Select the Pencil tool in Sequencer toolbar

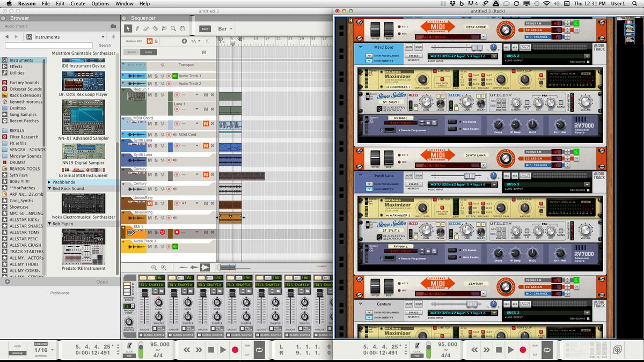[137, 28]
